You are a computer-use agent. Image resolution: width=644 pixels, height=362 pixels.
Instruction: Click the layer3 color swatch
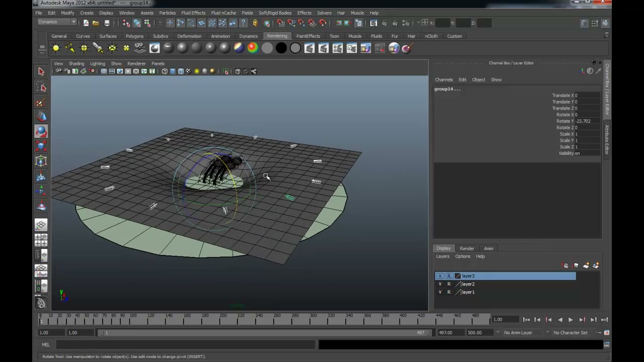click(457, 276)
